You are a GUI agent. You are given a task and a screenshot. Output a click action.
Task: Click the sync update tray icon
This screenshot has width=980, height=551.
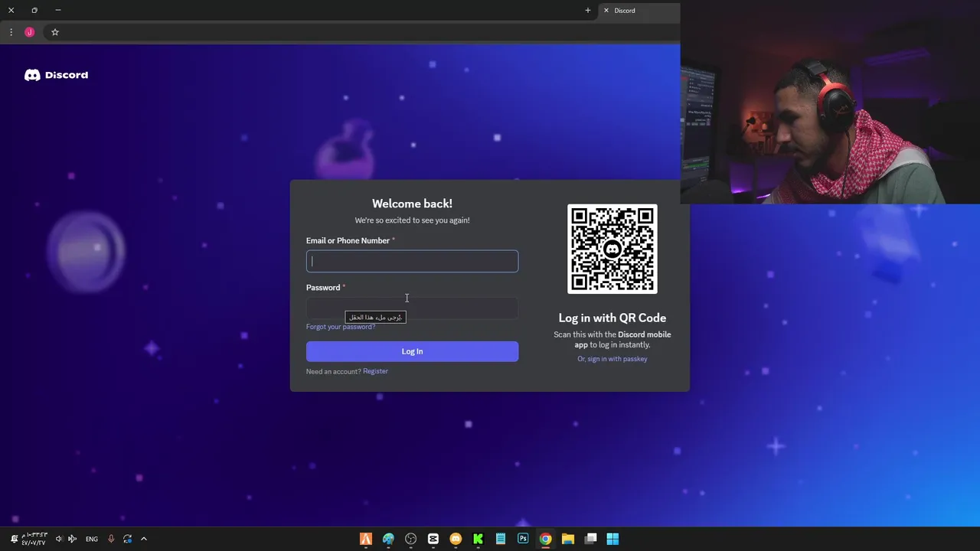click(127, 539)
